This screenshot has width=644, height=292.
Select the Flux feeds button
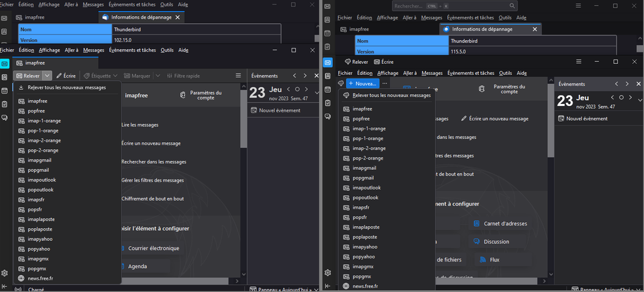(494, 260)
